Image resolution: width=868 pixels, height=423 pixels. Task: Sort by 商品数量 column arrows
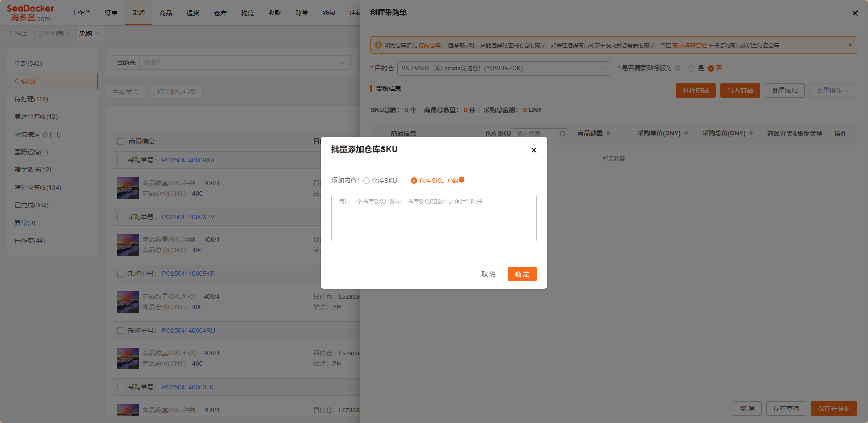click(x=608, y=133)
